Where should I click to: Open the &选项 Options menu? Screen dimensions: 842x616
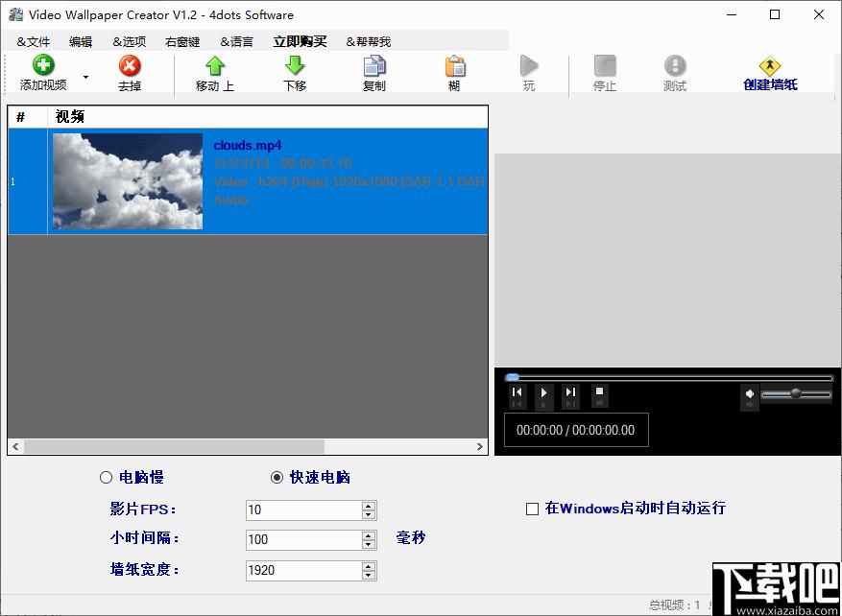tap(130, 42)
